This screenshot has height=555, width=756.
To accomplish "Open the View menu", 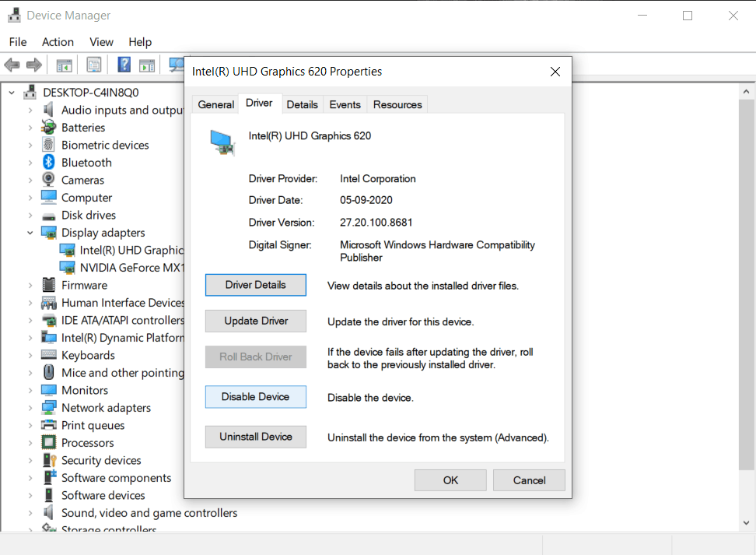I will click(101, 42).
